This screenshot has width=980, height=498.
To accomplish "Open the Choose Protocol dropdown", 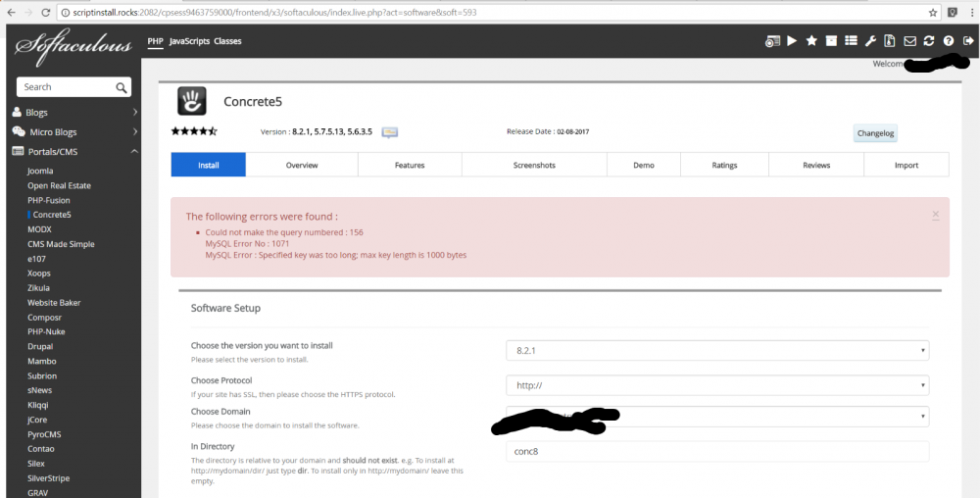I will pos(717,385).
